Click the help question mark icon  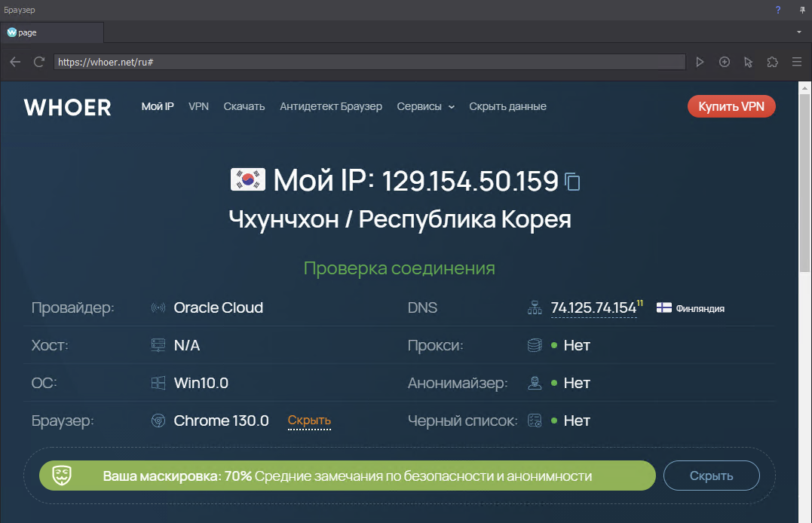point(778,10)
